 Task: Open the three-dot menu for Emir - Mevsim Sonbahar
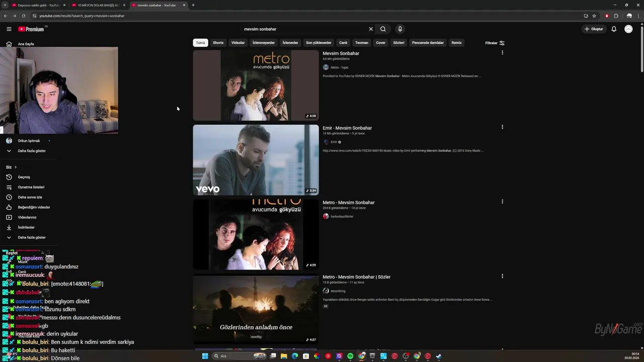click(x=502, y=127)
